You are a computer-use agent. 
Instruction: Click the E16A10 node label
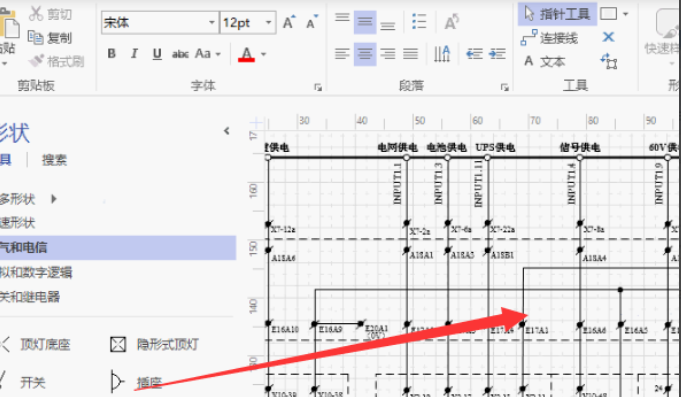285,330
